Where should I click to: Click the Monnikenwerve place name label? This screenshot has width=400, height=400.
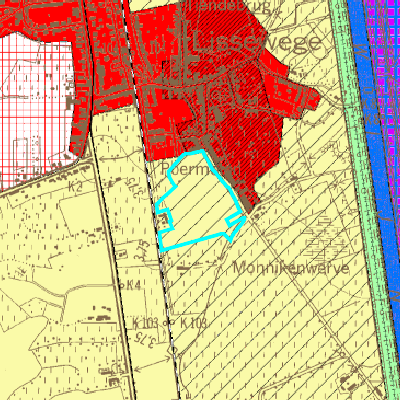[291, 268]
